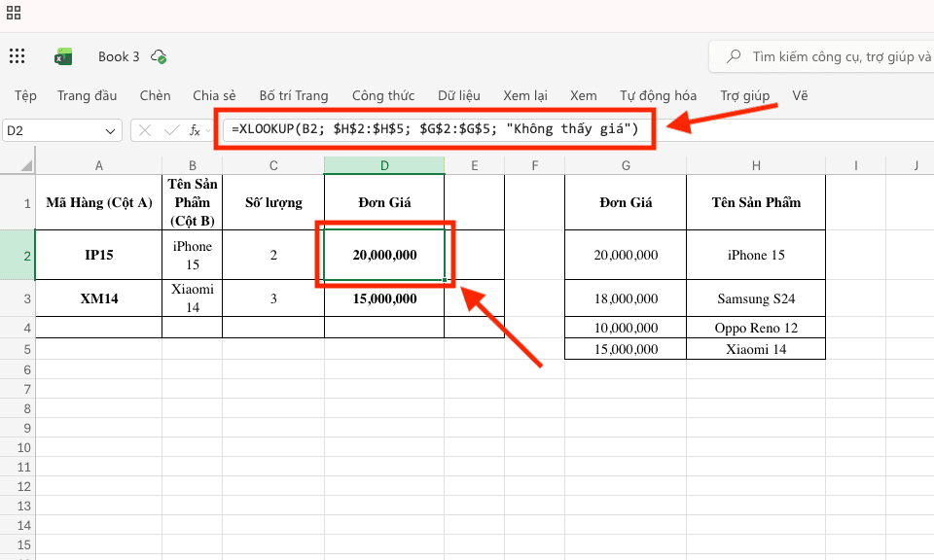Open the Trợ giúp tab
Image resolution: width=934 pixels, height=560 pixels.
[x=744, y=96]
